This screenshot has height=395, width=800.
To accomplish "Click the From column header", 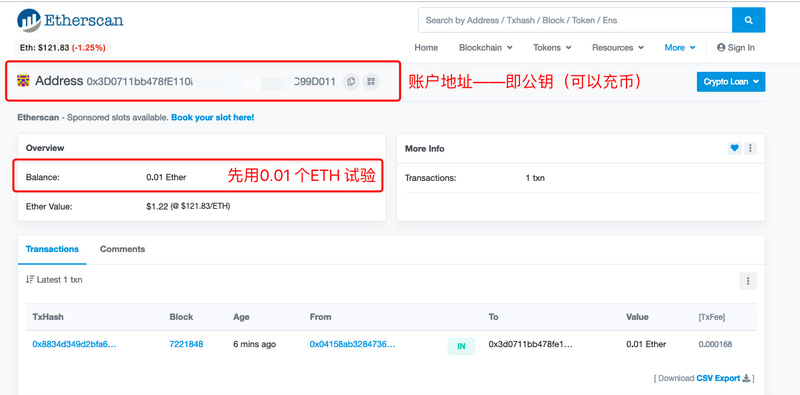I will pyautogui.click(x=320, y=317).
